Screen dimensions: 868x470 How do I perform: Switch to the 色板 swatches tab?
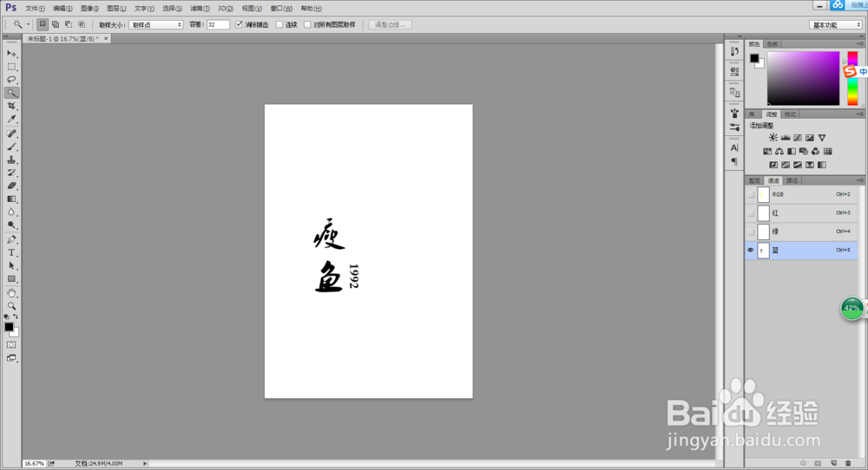[773, 43]
